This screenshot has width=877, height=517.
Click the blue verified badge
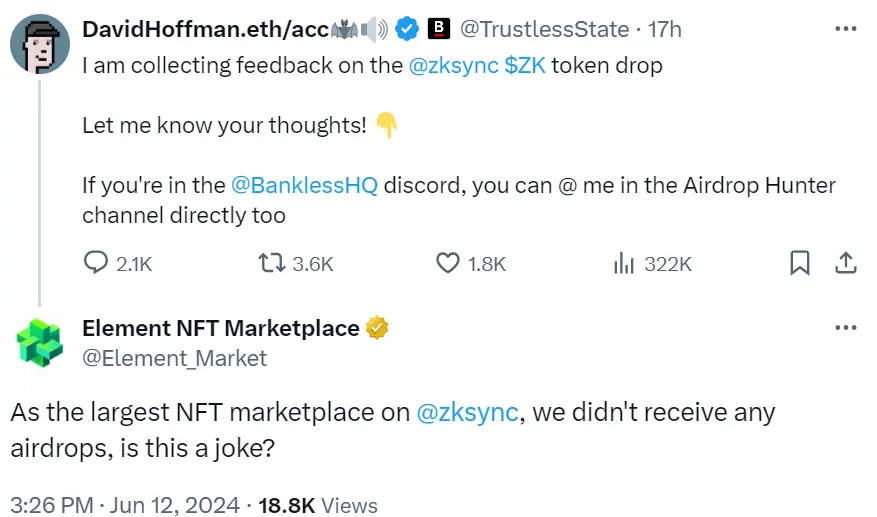click(x=406, y=30)
